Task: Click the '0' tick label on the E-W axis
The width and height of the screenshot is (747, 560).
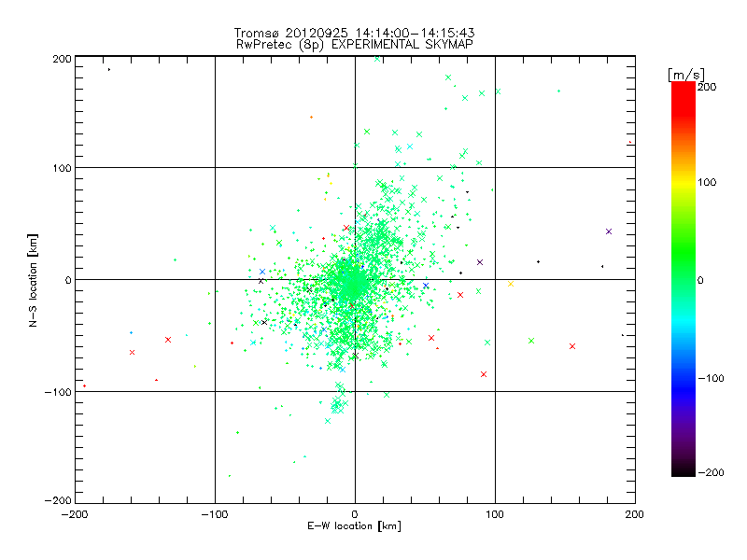Action: (x=355, y=514)
